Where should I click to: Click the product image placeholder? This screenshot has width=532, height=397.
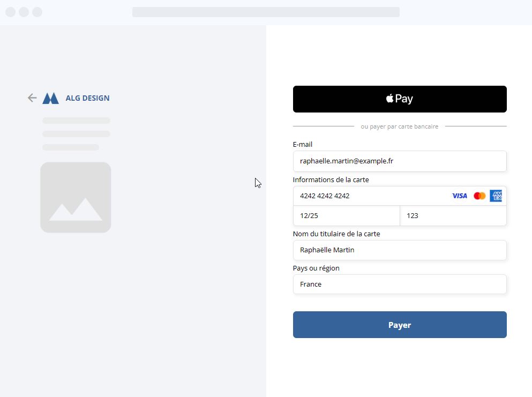point(76,198)
